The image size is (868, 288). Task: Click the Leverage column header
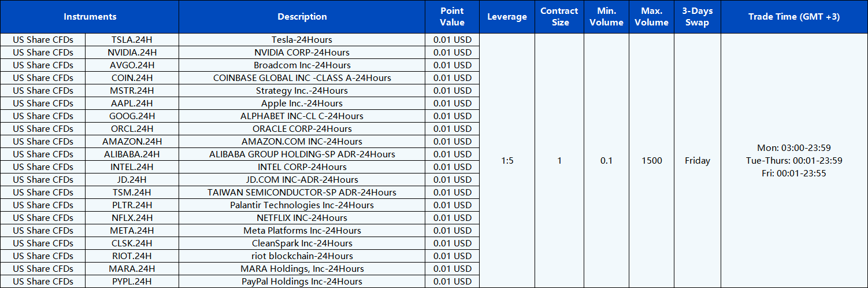pos(507,17)
